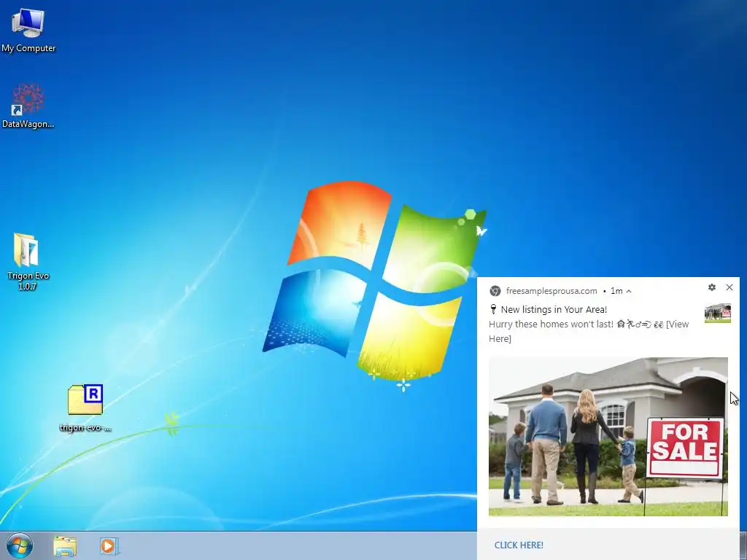Viewport: 747px width, 560px height.
Task: Click the 'New listings in Your Area!' title
Action: [x=554, y=309]
